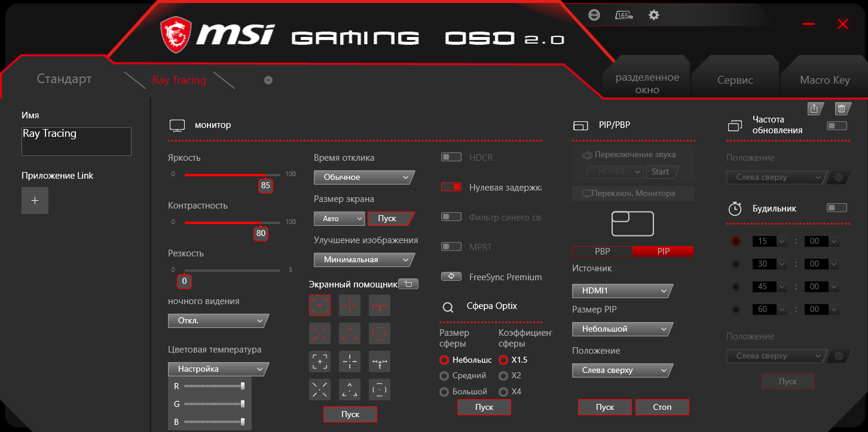Click the gear beside refresh rate position

(x=839, y=177)
